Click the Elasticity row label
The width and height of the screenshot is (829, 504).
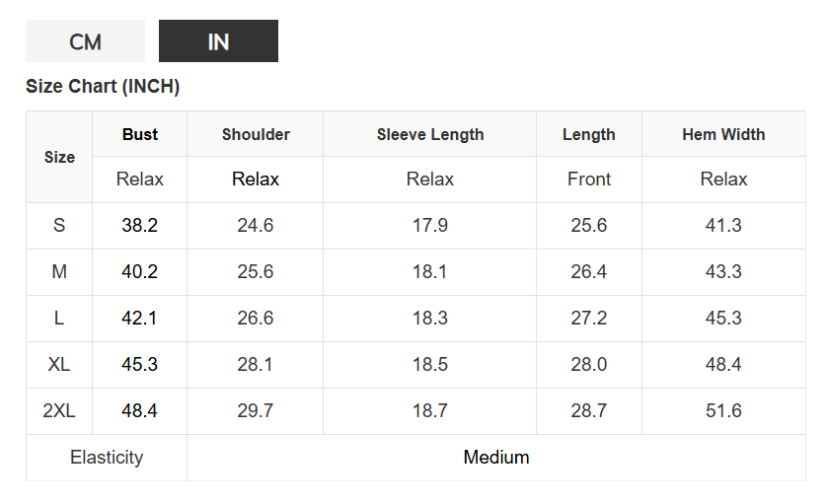click(x=107, y=458)
